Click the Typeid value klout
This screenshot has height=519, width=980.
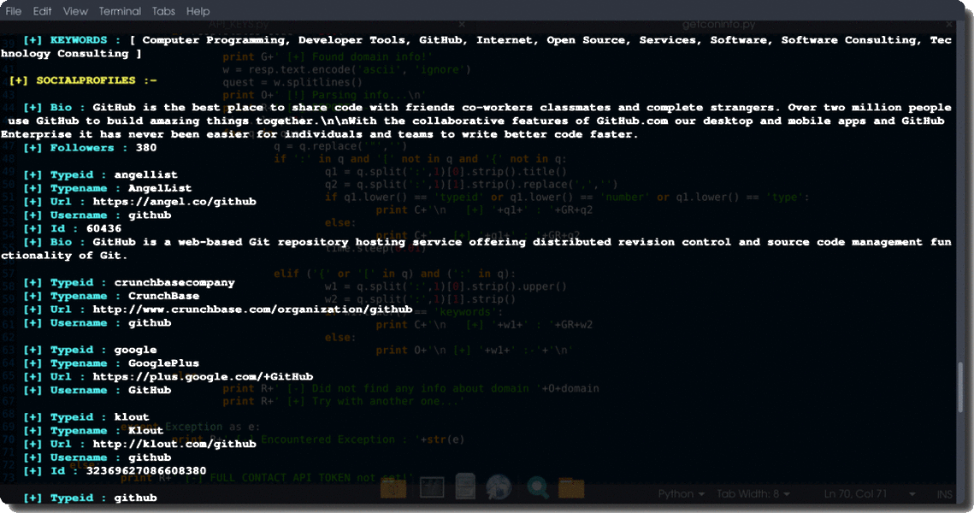(x=131, y=416)
